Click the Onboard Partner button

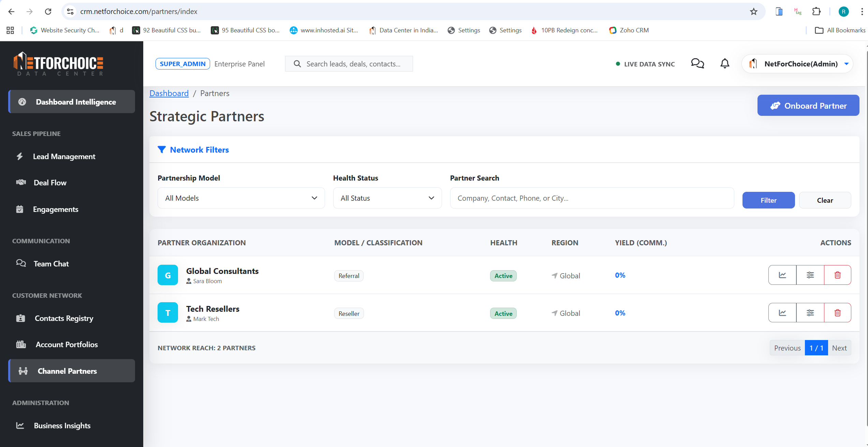click(x=808, y=106)
